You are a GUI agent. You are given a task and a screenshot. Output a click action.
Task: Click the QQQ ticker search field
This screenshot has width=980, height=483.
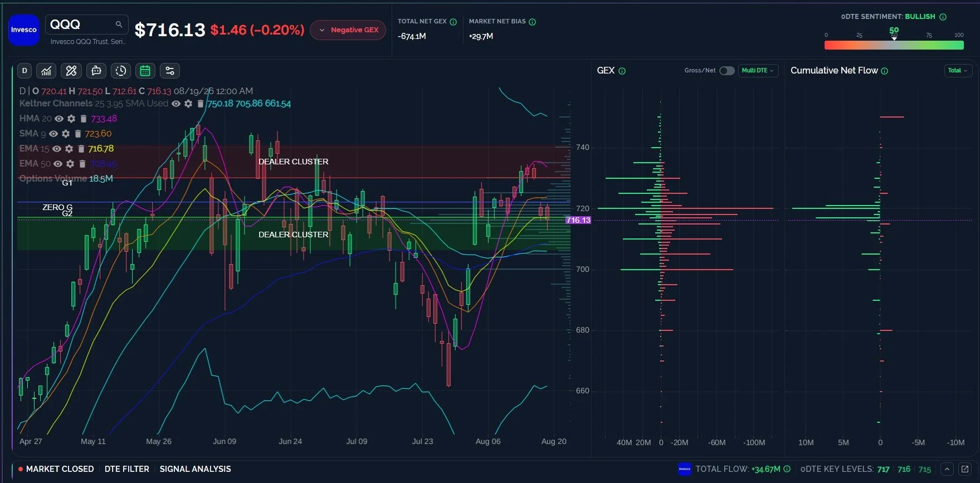click(87, 25)
